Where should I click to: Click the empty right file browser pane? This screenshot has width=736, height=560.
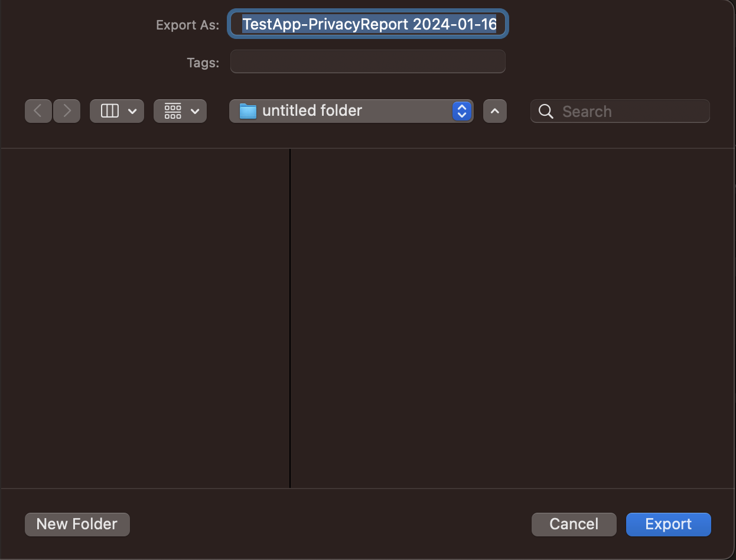(513, 318)
